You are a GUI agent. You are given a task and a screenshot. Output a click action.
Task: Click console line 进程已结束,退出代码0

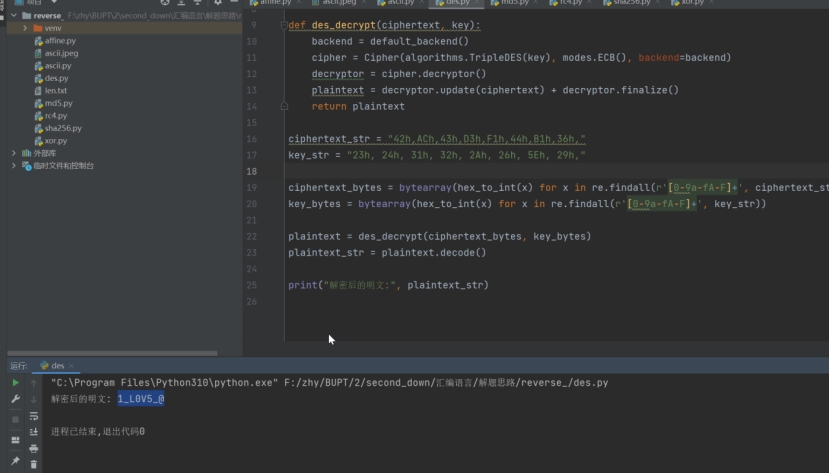pos(98,432)
